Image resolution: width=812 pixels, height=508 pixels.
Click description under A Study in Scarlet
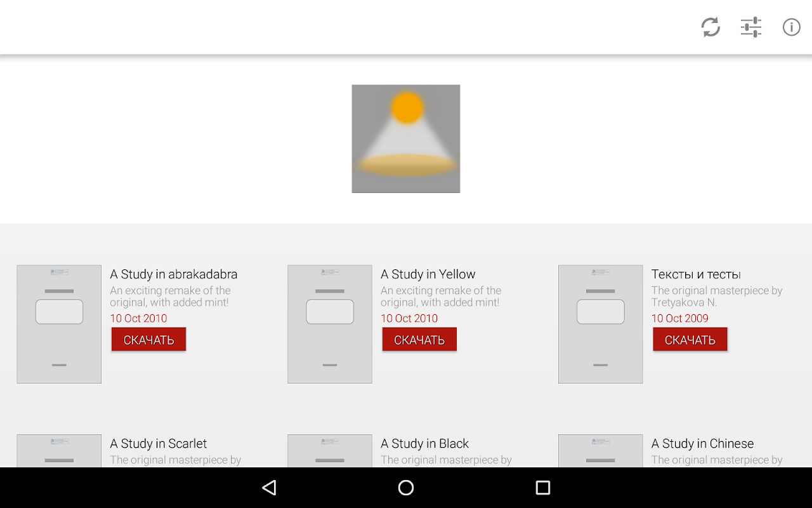point(176,460)
